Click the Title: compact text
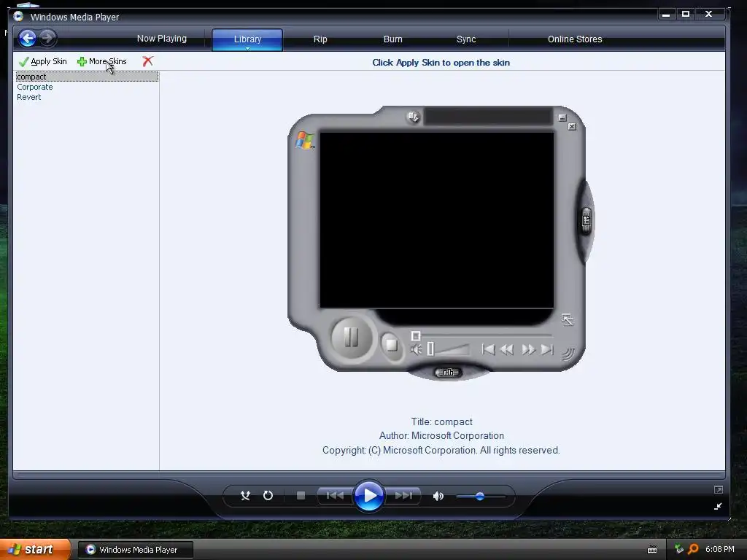Image resolution: width=747 pixels, height=560 pixels. pos(441,422)
